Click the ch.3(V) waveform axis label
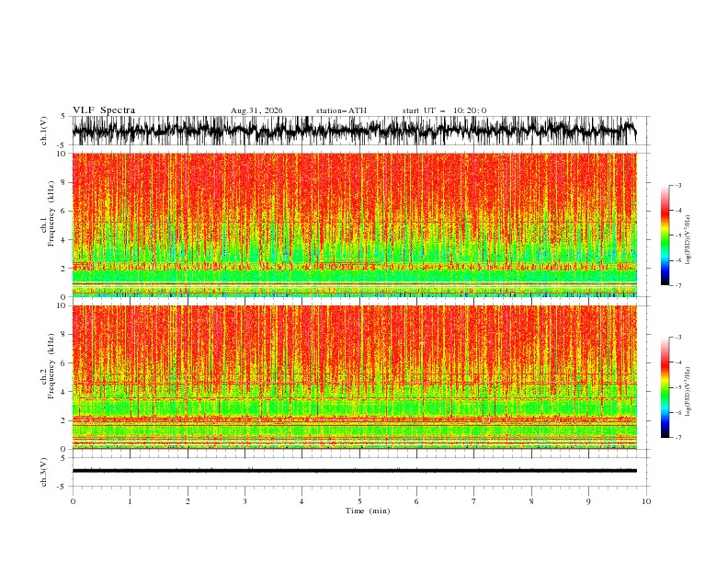 (44, 472)
